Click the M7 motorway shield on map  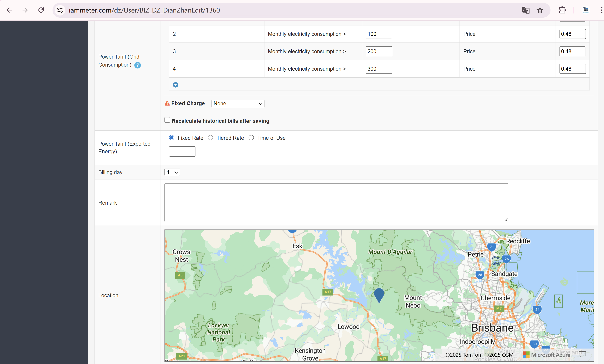pos(499,308)
